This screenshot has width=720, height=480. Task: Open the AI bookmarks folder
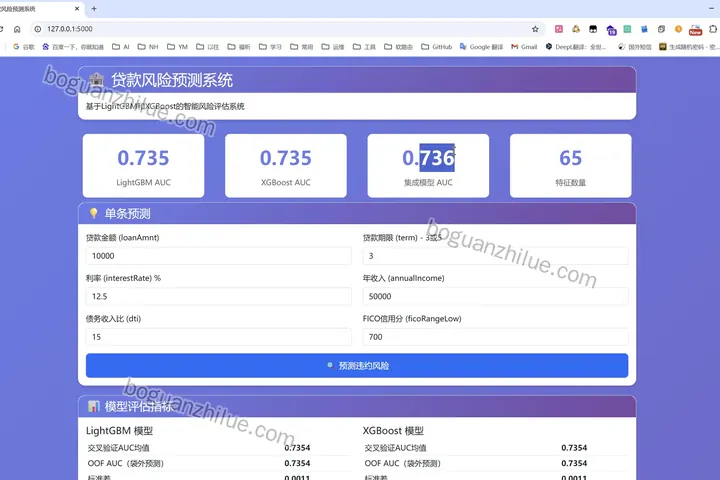(121, 47)
